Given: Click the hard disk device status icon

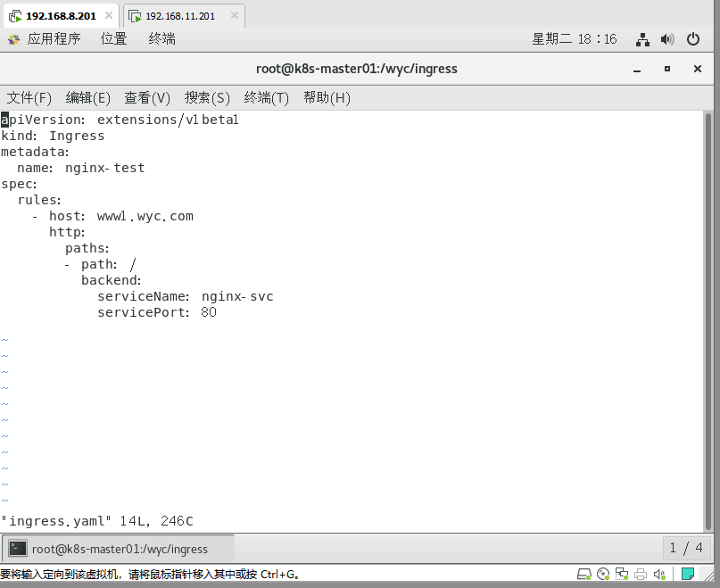Looking at the screenshot, I should [583, 574].
